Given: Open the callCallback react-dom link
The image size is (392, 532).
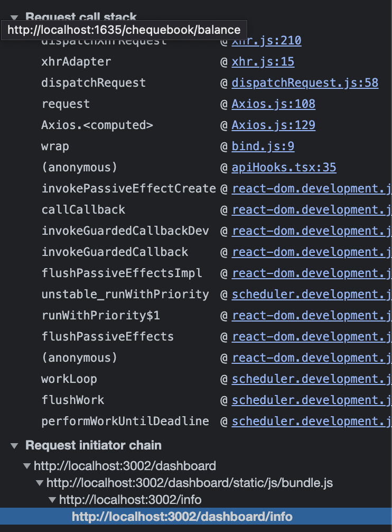Looking at the screenshot, I should 312,209.
